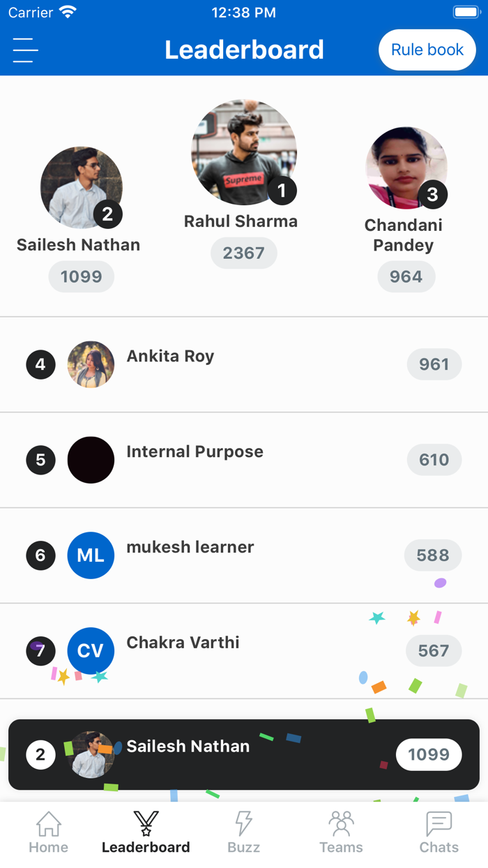
Task: Tap Chandani Pandey's profile picture
Action: (x=405, y=167)
